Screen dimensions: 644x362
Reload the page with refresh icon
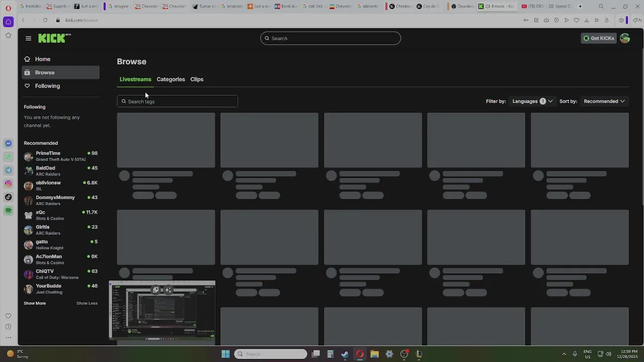click(45, 20)
